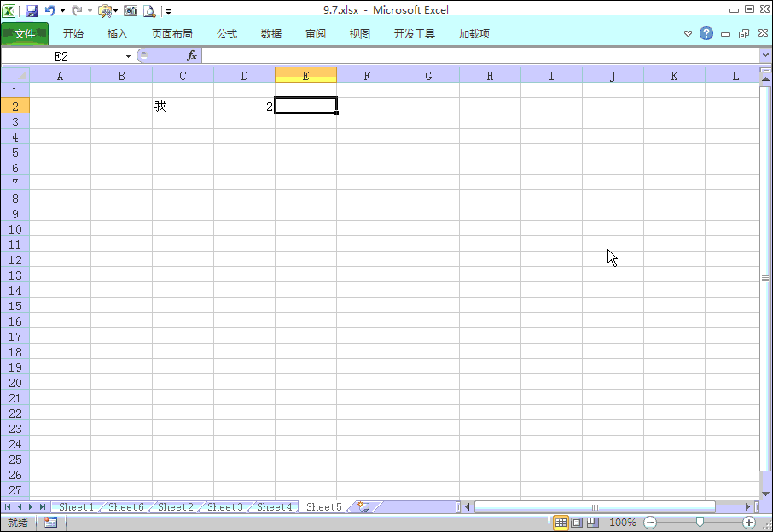The image size is (773, 532).
Task: Open Customize Quick Access Toolbar dropdown
Action: pos(168,11)
